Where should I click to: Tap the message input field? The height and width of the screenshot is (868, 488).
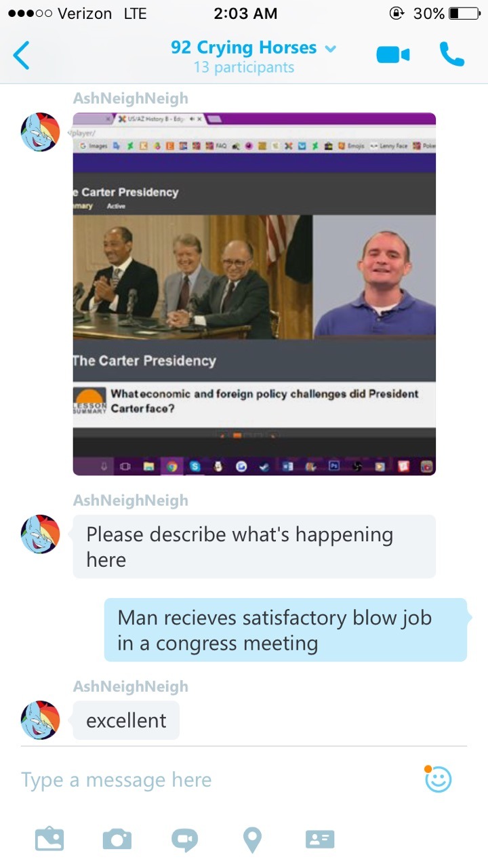click(x=217, y=780)
